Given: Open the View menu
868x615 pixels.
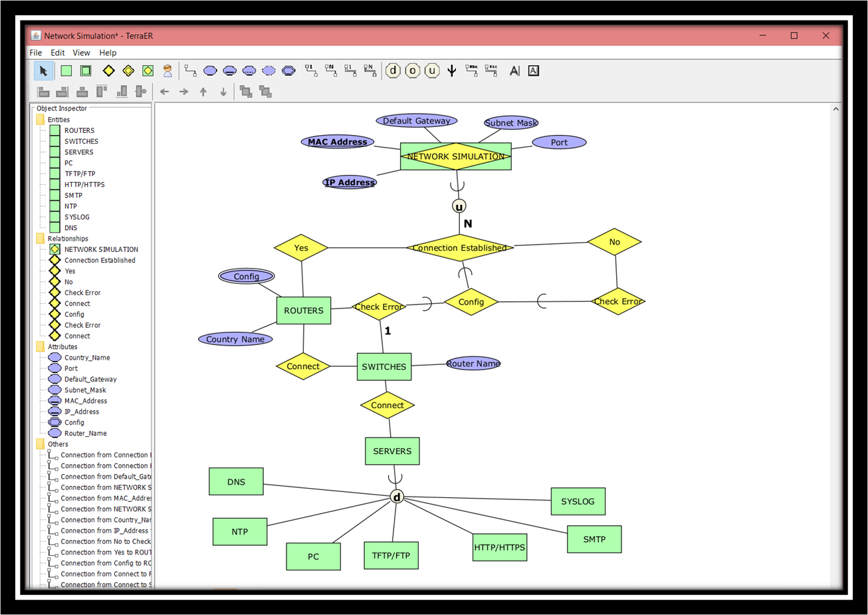Looking at the screenshot, I should tap(81, 53).
